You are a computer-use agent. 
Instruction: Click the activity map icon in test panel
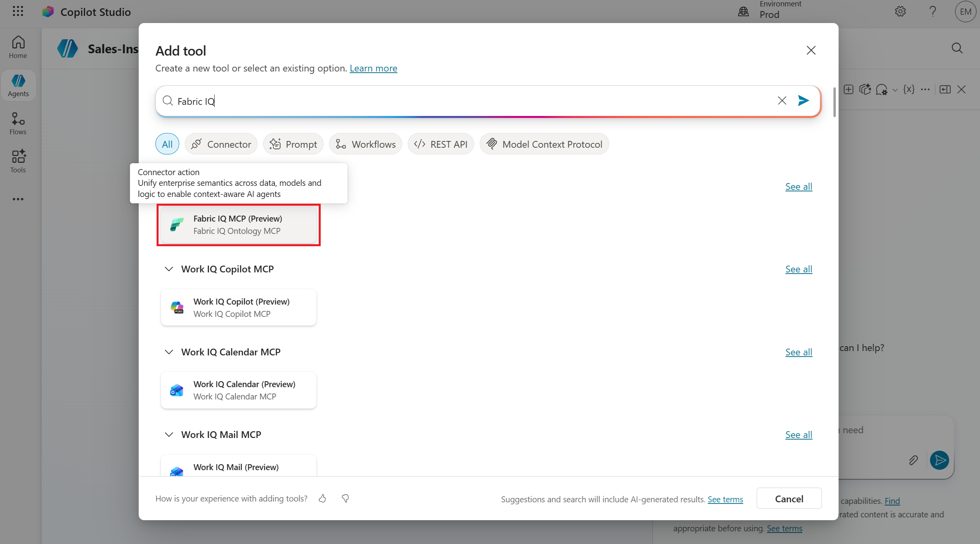coord(865,89)
